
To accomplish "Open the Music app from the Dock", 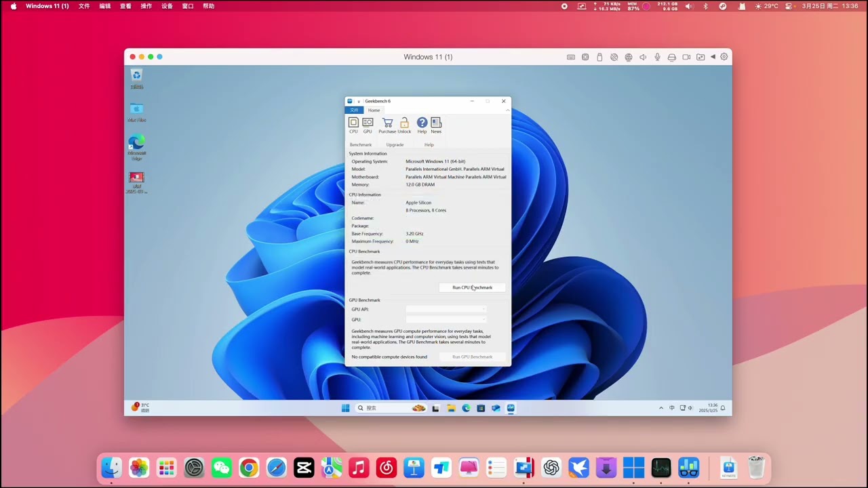I will pyautogui.click(x=359, y=468).
